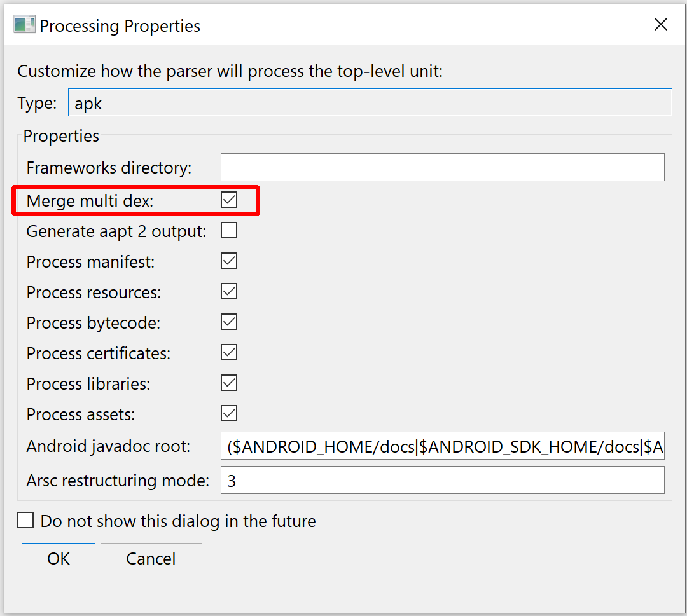Toggle the Process manifest checkbox
Screen dimensions: 687x616
pyautogui.click(x=229, y=261)
